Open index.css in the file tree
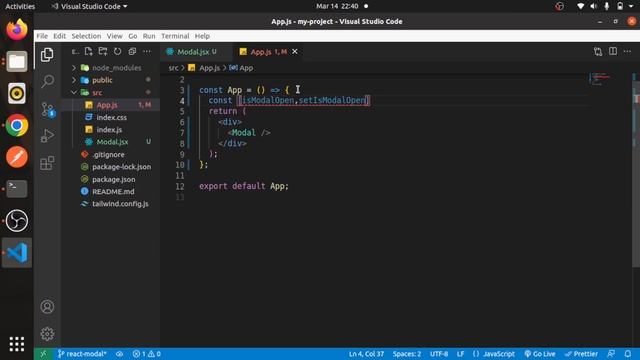Screen dimensions: 640x360 click(111, 117)
